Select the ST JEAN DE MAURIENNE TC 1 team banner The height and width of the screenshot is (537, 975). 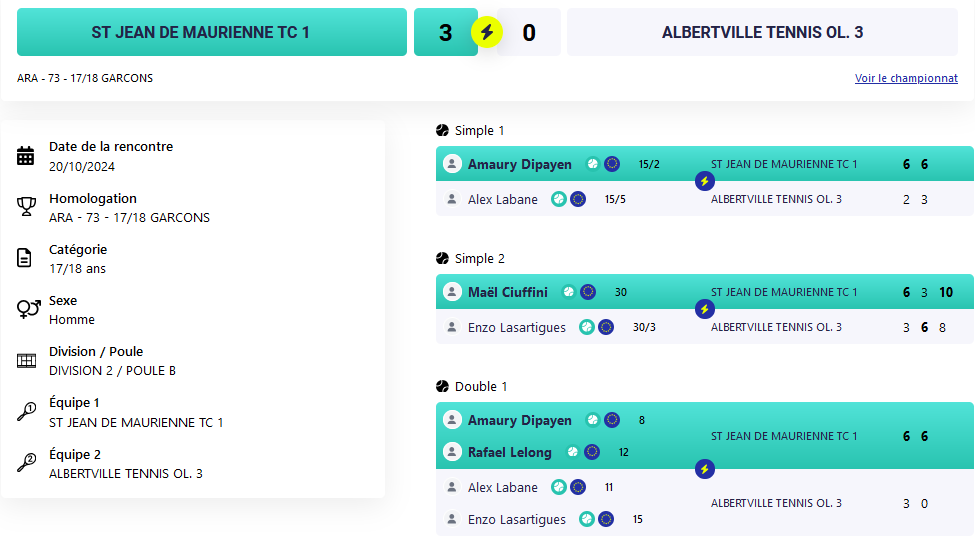point(211,32)
